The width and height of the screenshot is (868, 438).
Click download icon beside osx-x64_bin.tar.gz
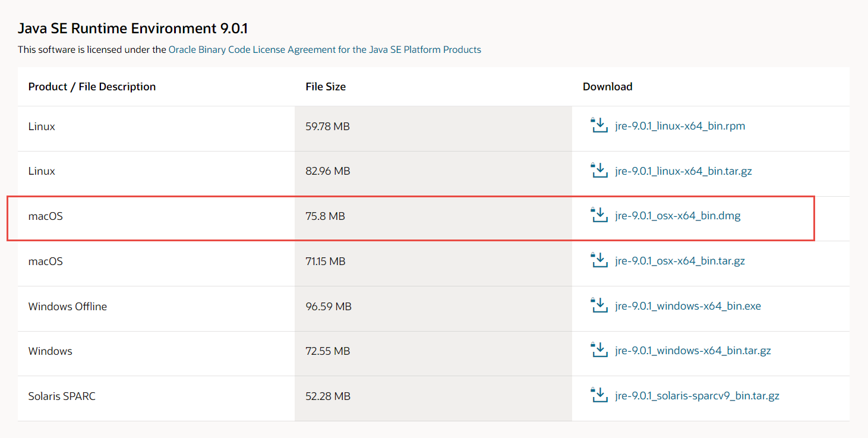click(x=599, y=260)
